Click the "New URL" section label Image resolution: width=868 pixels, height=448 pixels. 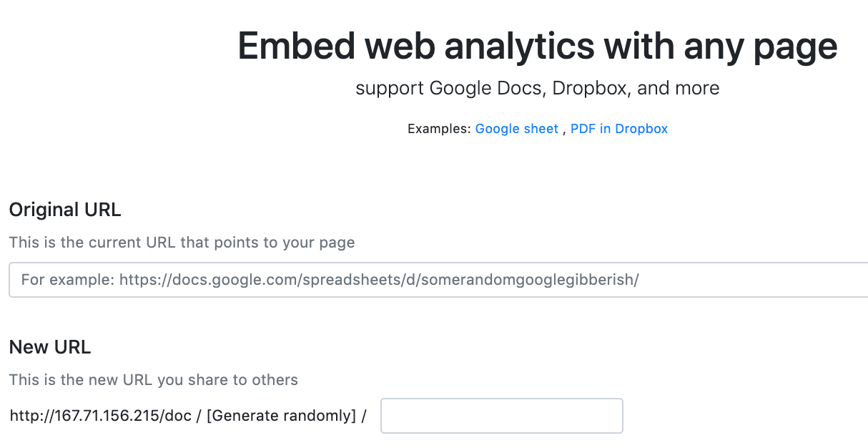point(50,348)
